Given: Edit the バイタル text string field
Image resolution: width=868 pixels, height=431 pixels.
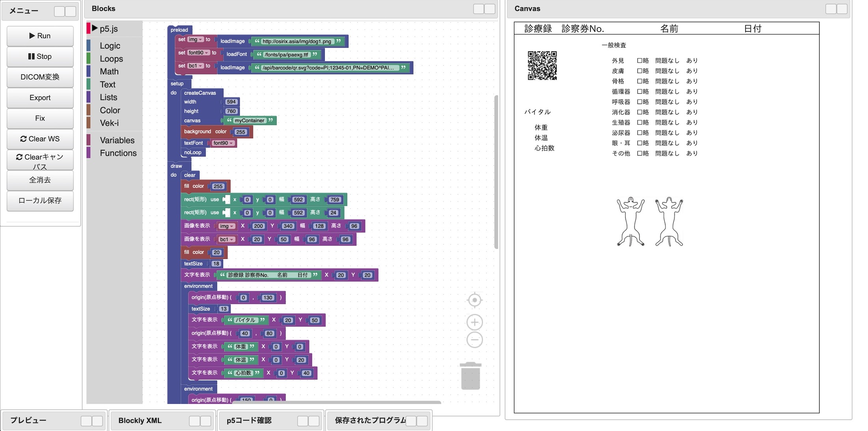Looking at the screenshot, I should coord(246,320).
